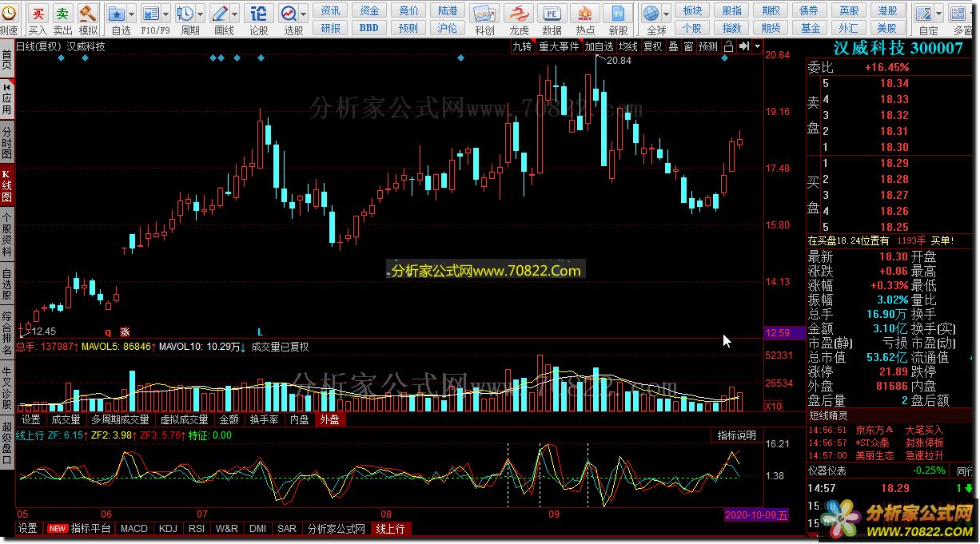Click the 资讯 news button
The height and width of the screenshot is (544, 980).
[330, 10]
